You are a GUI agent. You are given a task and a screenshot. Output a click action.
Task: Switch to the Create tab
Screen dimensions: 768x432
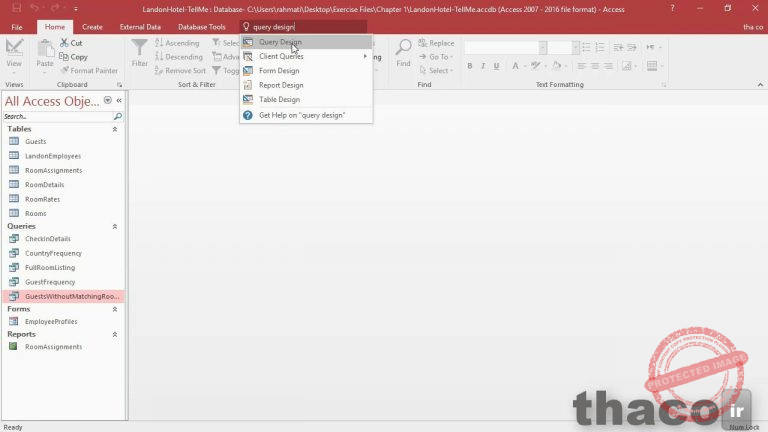coord(92,27)
